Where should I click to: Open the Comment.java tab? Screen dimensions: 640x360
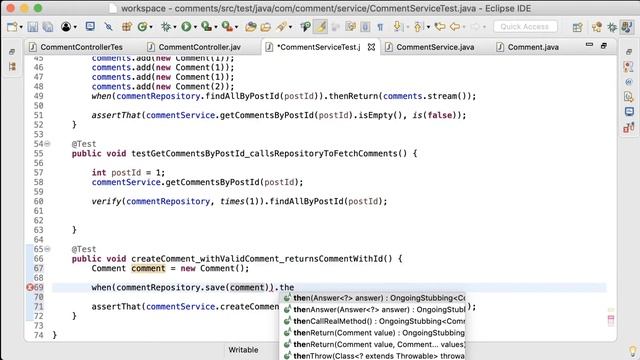click(533, 47)
